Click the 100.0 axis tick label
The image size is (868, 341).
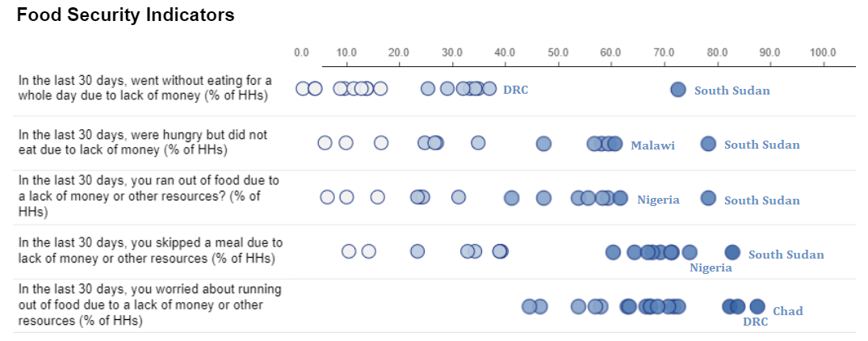coord(823,53)
